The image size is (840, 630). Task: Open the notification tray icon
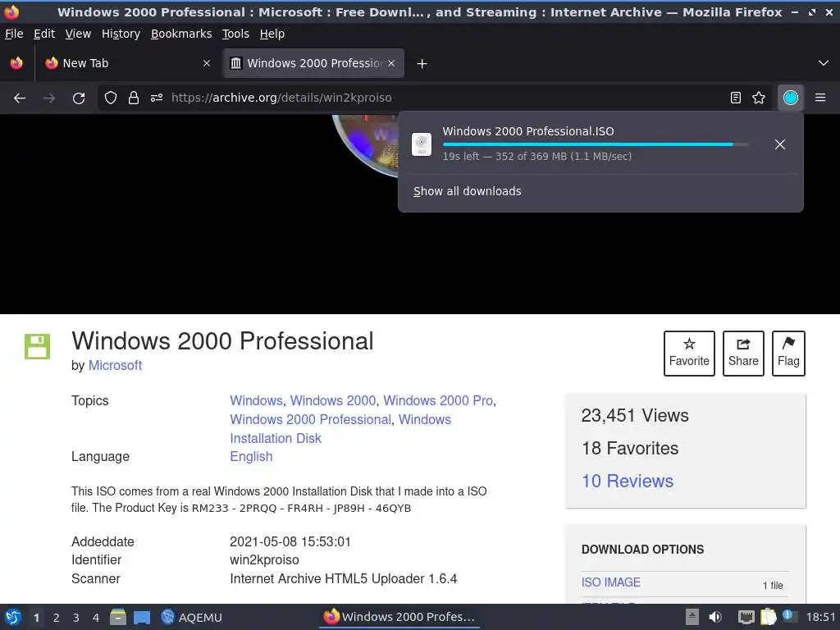tap(789, 616)
